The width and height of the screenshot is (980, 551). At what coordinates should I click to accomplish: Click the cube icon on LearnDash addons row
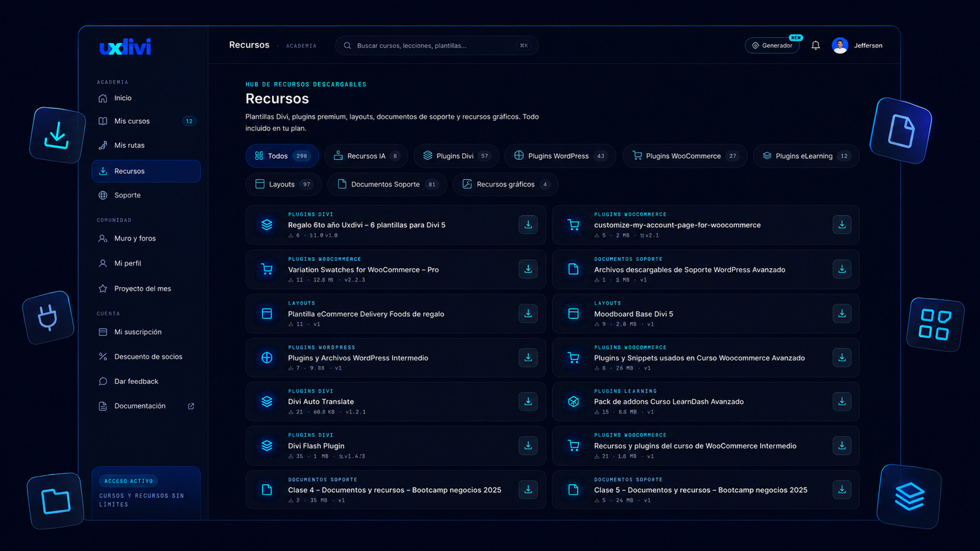click(573, 402)
